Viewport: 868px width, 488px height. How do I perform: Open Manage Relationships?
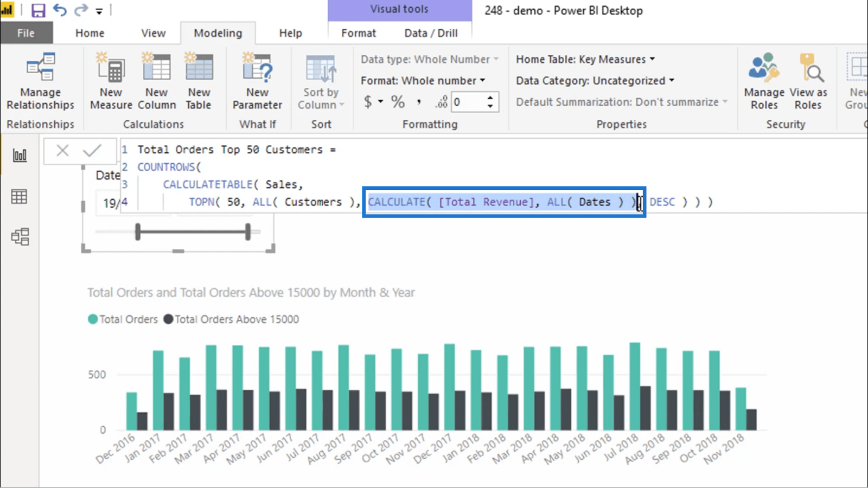pos(40,81)
